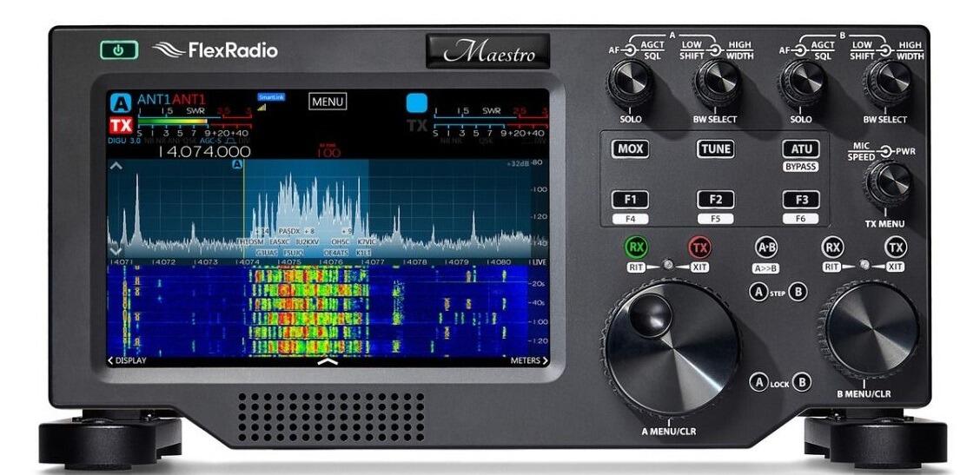Select the F5UJQ spot label
The width and height of the screenshot is (980, 475).
(294, 253)
